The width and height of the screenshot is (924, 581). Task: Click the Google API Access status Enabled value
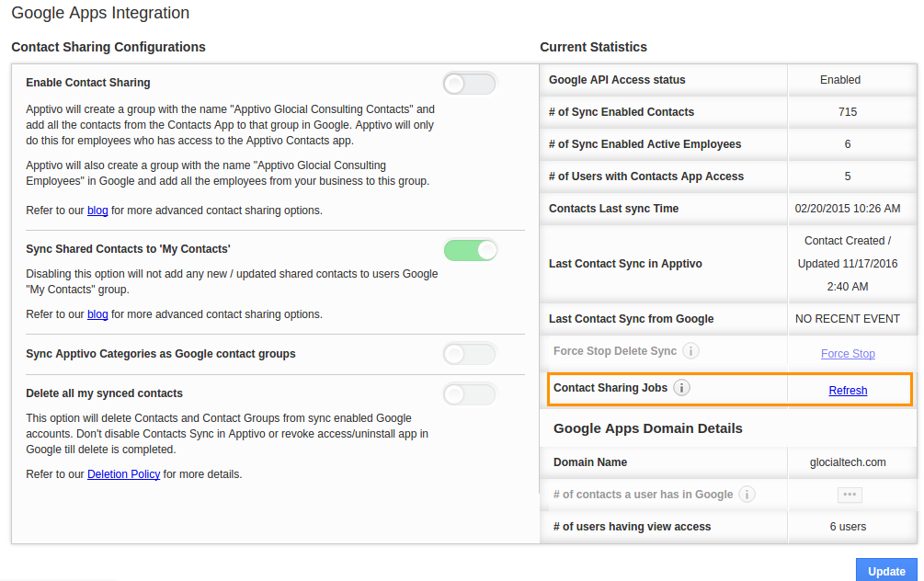(x=839, y=80)
